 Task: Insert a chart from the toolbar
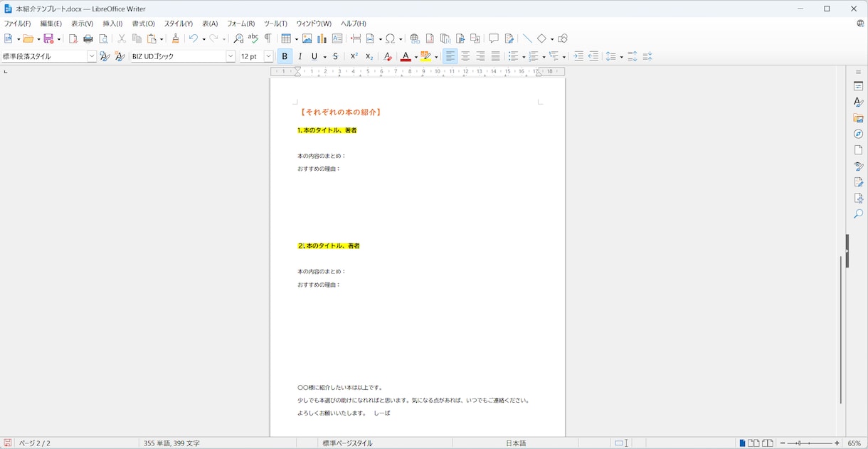click(x=322, y=38)
